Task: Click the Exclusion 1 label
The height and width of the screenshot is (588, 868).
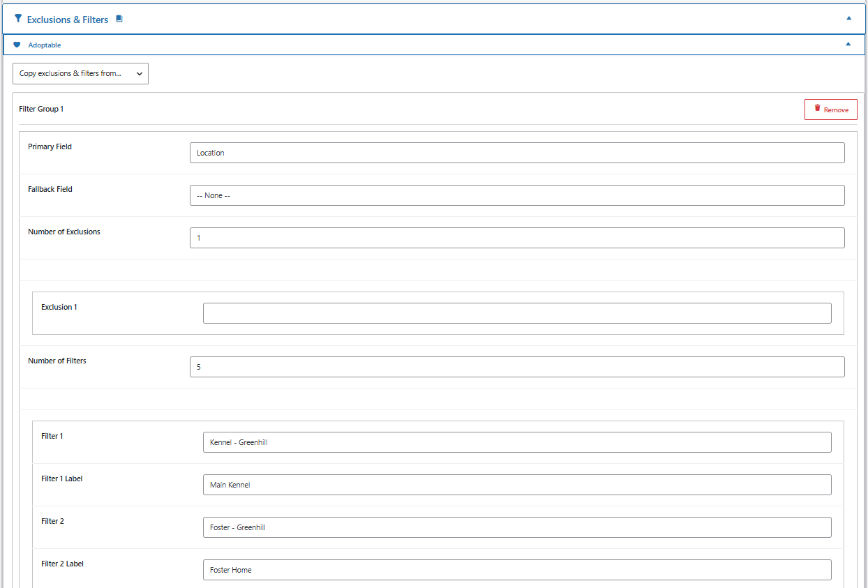Action: tap(59, 307)
